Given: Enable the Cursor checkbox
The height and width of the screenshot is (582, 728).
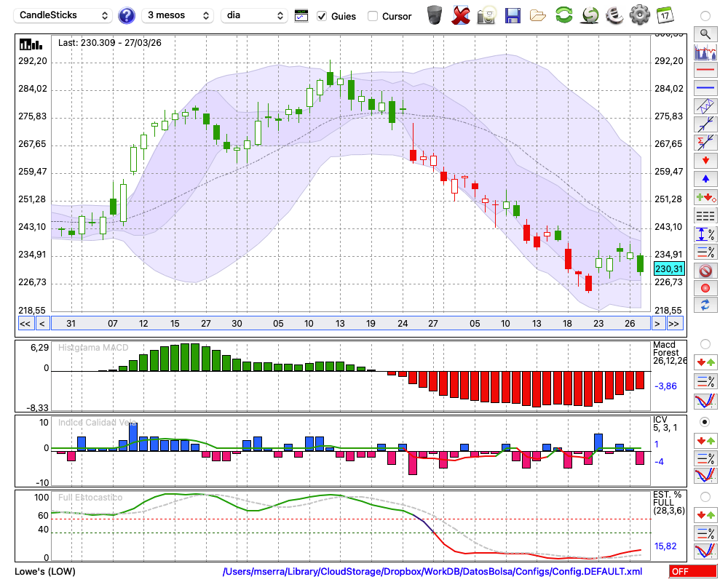Looking at the screenshot, I should (x=373, y=16).
